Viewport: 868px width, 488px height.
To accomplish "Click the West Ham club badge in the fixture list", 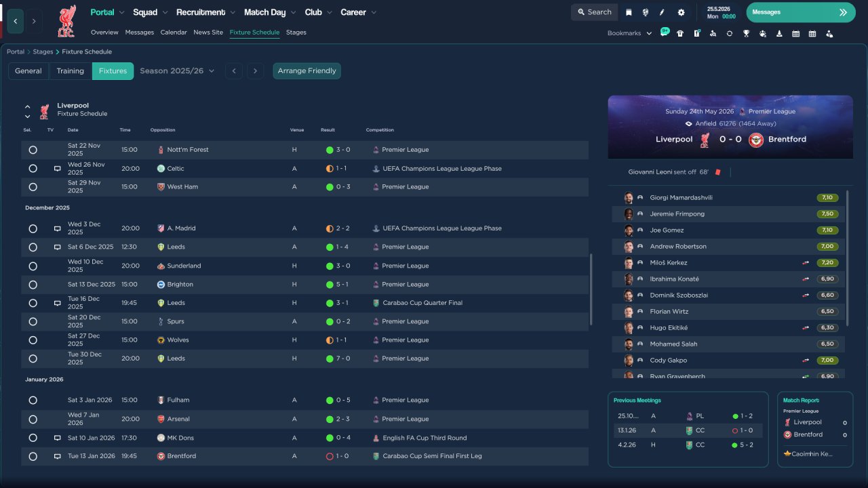I will tap(161, 187).
